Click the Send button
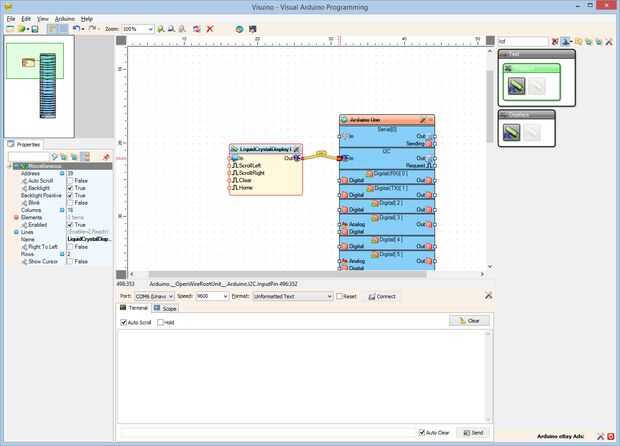The image size is (620, 446). tap(473, 433)
